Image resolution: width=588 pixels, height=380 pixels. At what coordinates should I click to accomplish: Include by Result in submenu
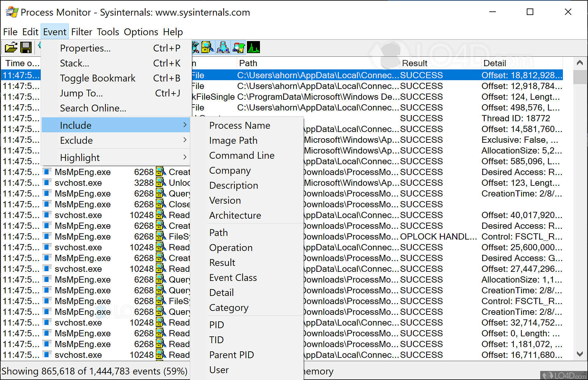click(247, 263)
